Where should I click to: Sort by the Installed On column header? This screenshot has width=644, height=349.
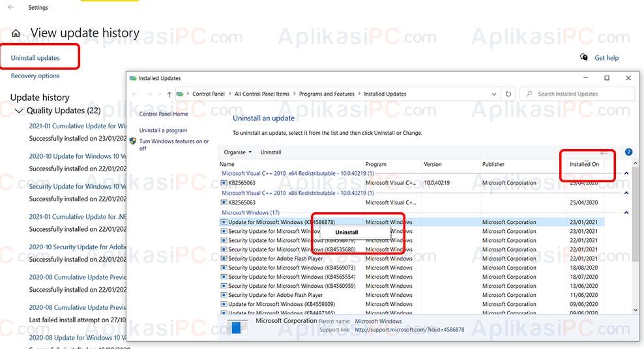click(x=586, y=164)
